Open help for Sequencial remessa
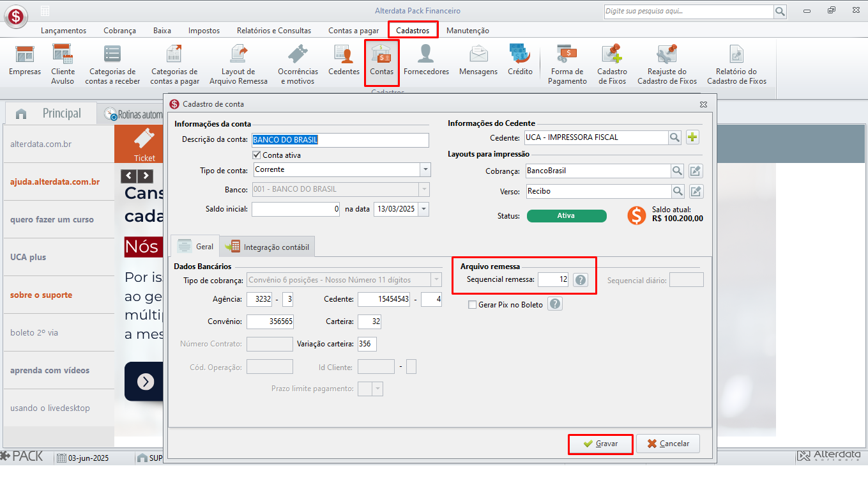 click(x=580, y=279)
